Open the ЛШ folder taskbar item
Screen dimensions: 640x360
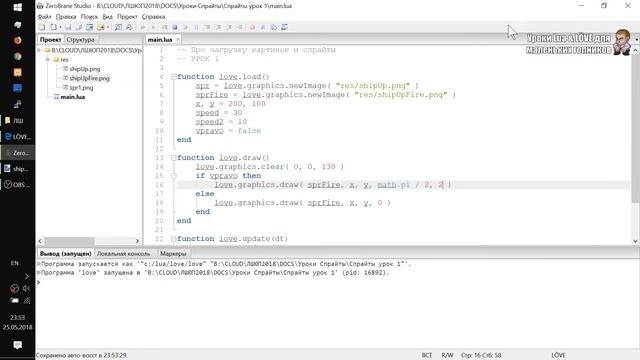pos(18,121)
